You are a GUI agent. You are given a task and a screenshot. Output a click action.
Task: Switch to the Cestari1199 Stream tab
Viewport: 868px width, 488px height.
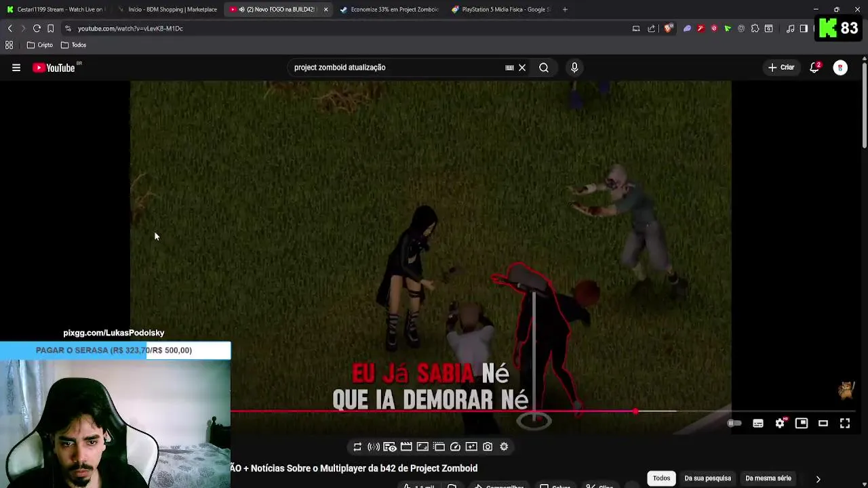(56, 9)
